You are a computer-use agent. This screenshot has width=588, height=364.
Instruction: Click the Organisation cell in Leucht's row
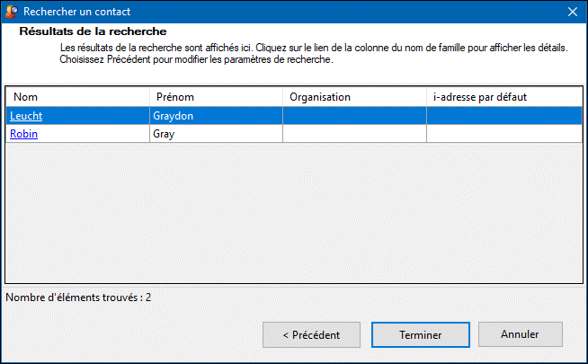click(x=354, y=116)
